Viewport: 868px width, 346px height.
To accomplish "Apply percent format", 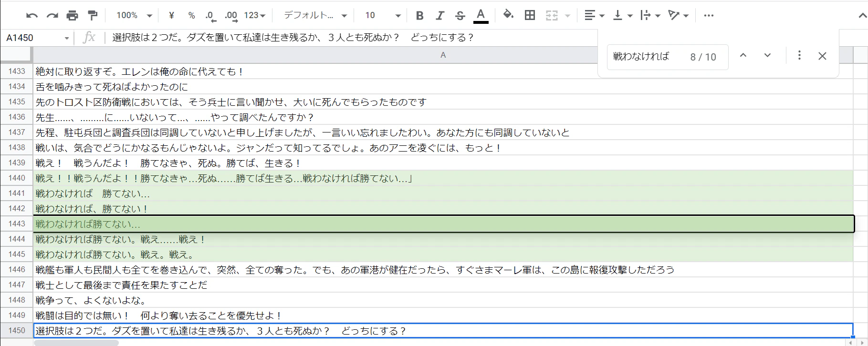I will 191,16.
